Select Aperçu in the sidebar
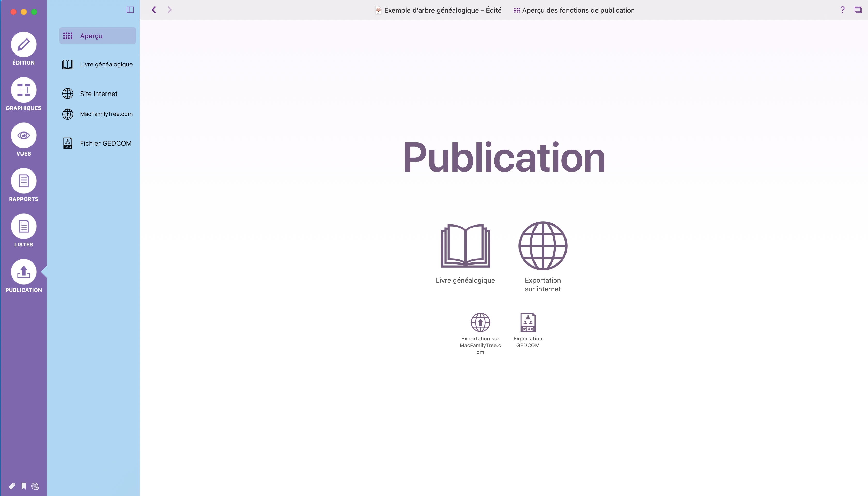 coord(97,36)
